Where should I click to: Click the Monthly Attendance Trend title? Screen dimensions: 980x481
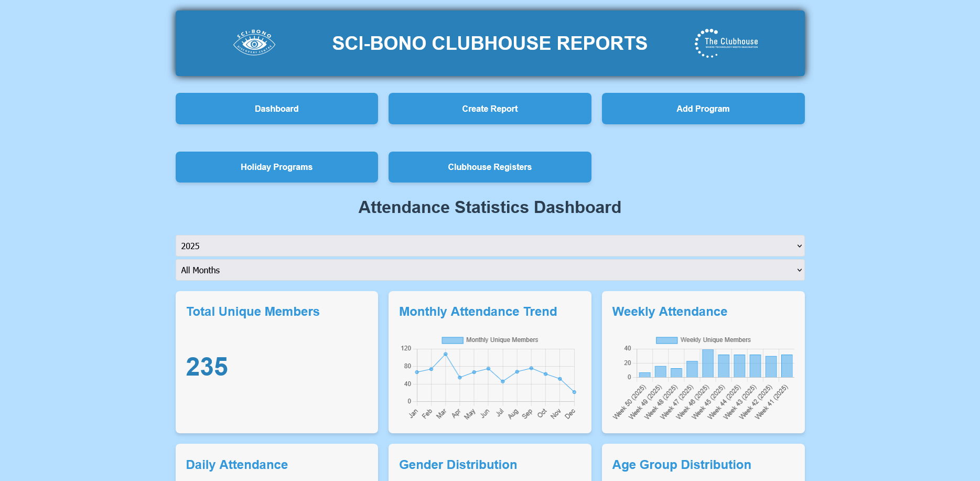tap(478, 311)
